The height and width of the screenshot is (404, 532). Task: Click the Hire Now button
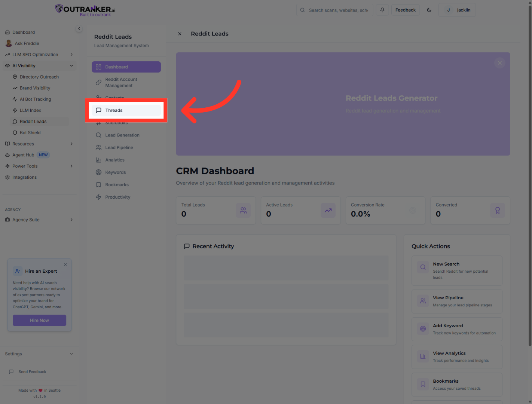click(x=39, y=320)
